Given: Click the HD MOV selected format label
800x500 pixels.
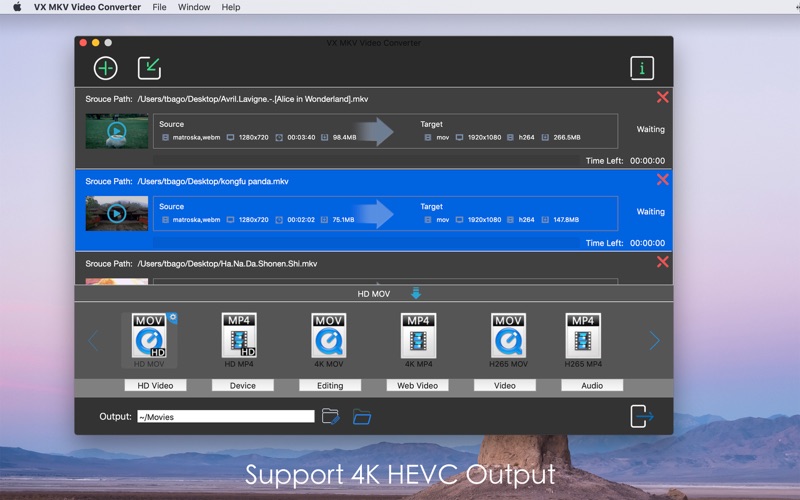Looking at the screenshot, I should point(373,294).
